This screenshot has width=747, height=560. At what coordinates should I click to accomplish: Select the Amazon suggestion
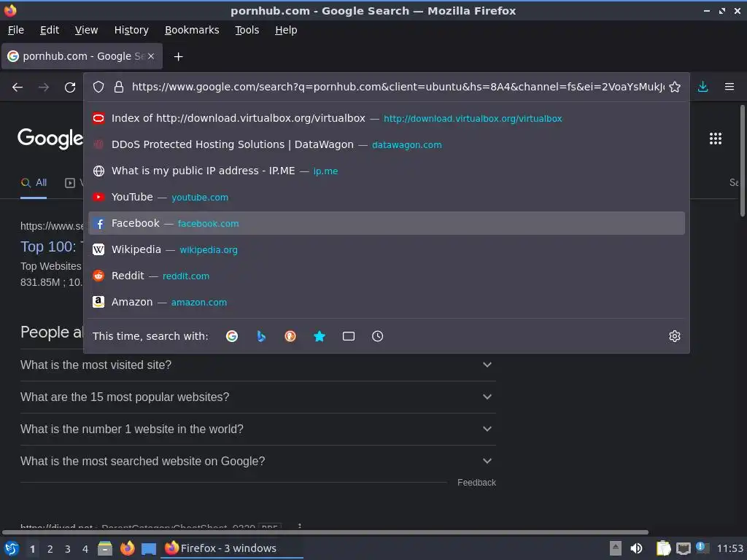pyautogui.click(x=387, y=302)
